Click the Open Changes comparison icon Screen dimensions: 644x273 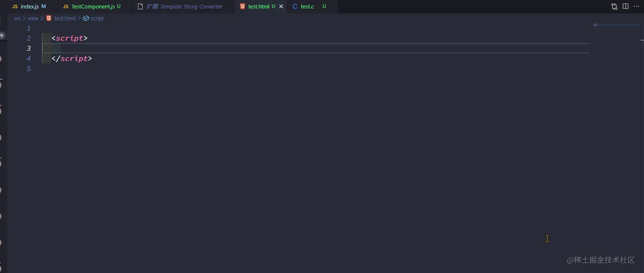point(613,6)
